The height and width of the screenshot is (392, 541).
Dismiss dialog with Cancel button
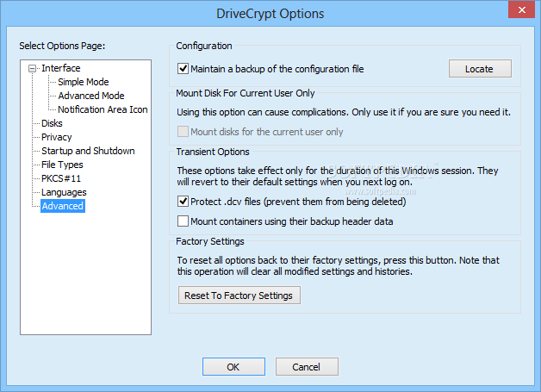click(307, 366)
